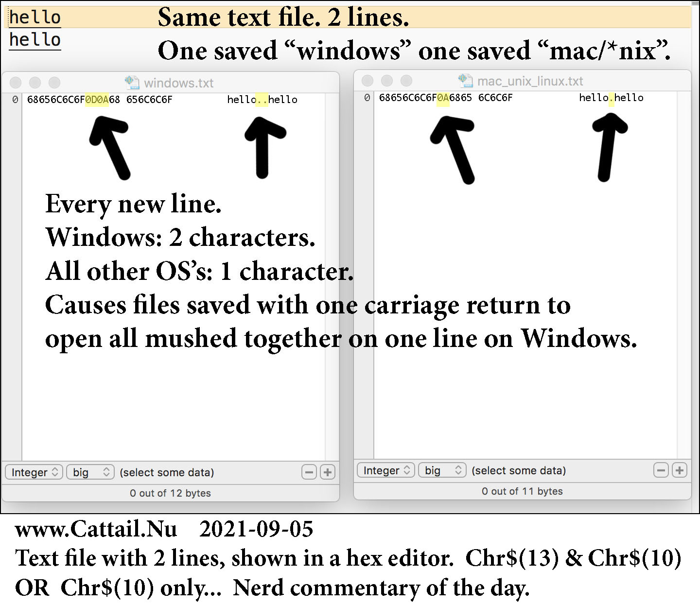Open the big endian dropdown in windows.txt window
Viewport: 700px width, 605px height.
90,472
